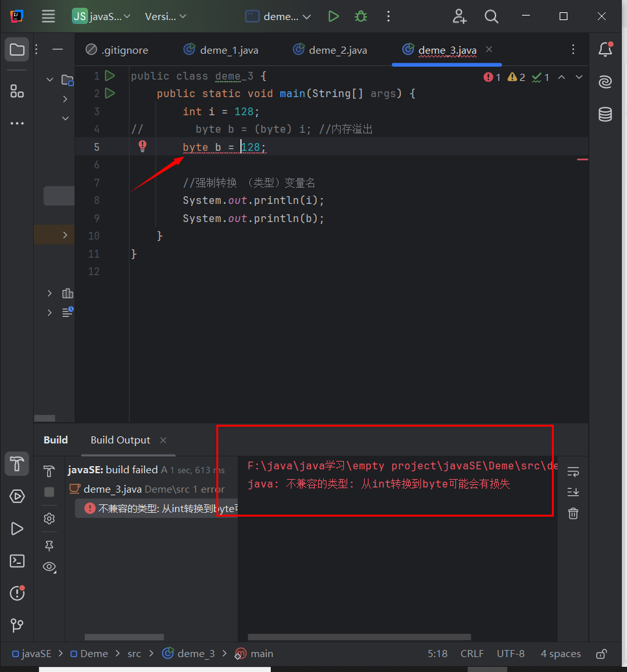
Task: Expand the highlighted folder row chevron
Action: 65,235
